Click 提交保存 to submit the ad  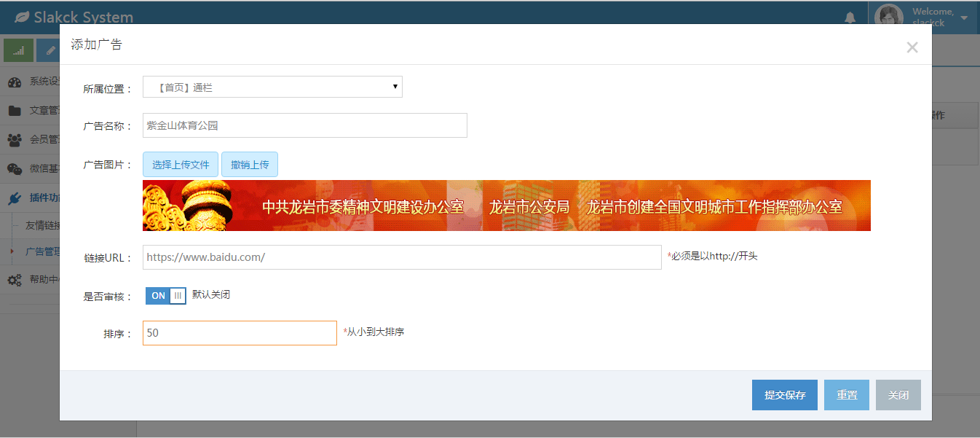[784, 395]
